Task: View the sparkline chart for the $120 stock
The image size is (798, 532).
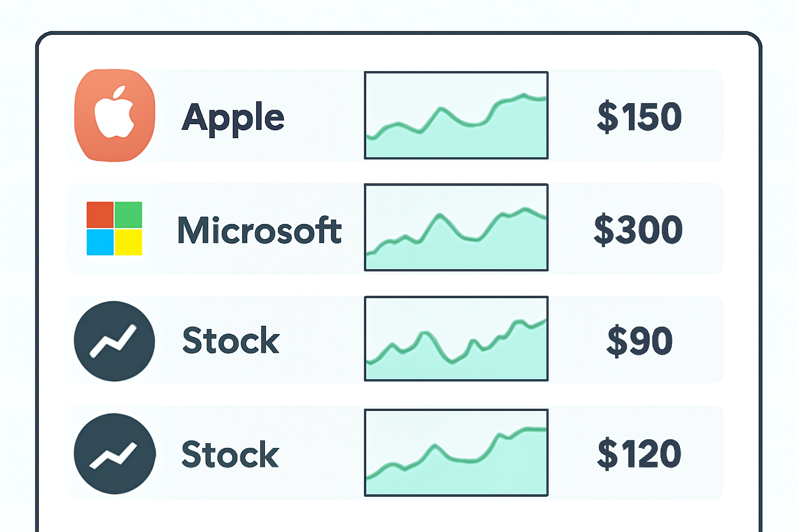Action: (456, 453)
